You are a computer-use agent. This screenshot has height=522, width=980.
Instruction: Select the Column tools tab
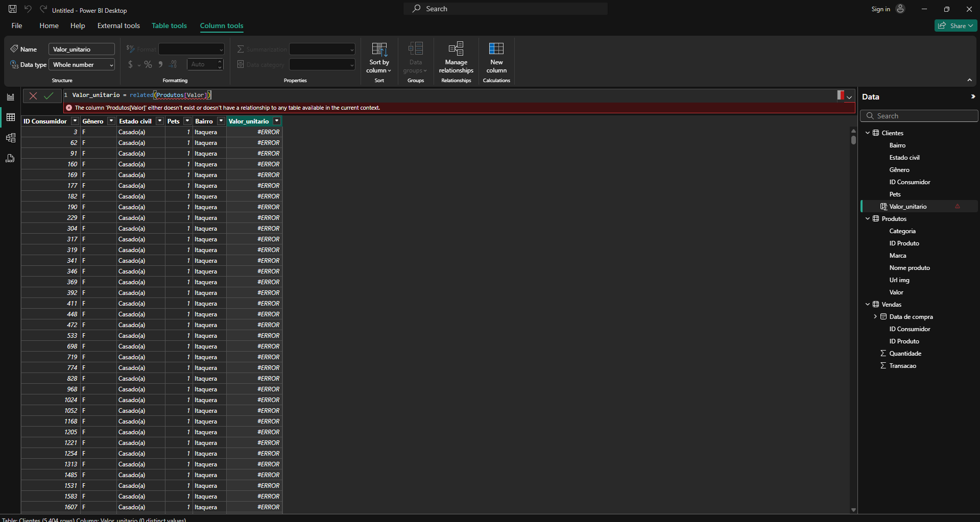pos(222,26)
